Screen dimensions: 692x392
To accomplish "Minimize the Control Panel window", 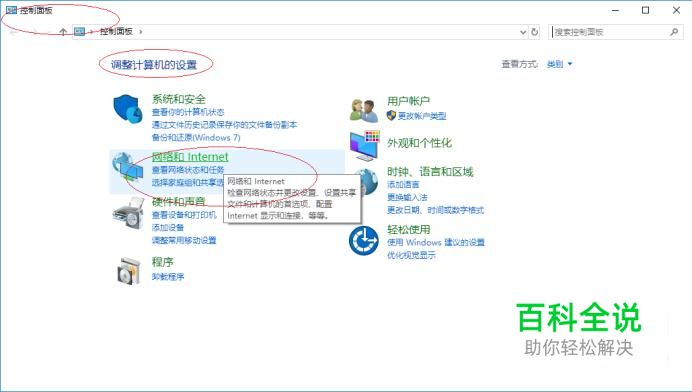I will tap(616, 10).
